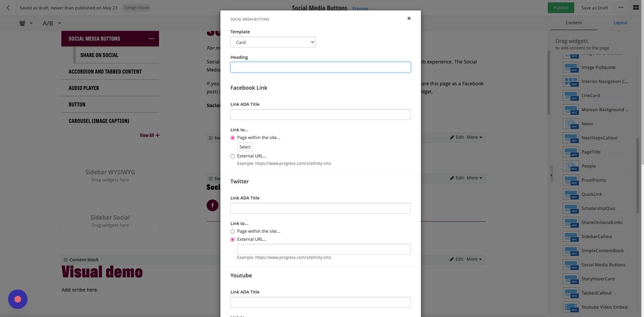
Task: Focus the Heading text field
Action: tap(320, 67)
